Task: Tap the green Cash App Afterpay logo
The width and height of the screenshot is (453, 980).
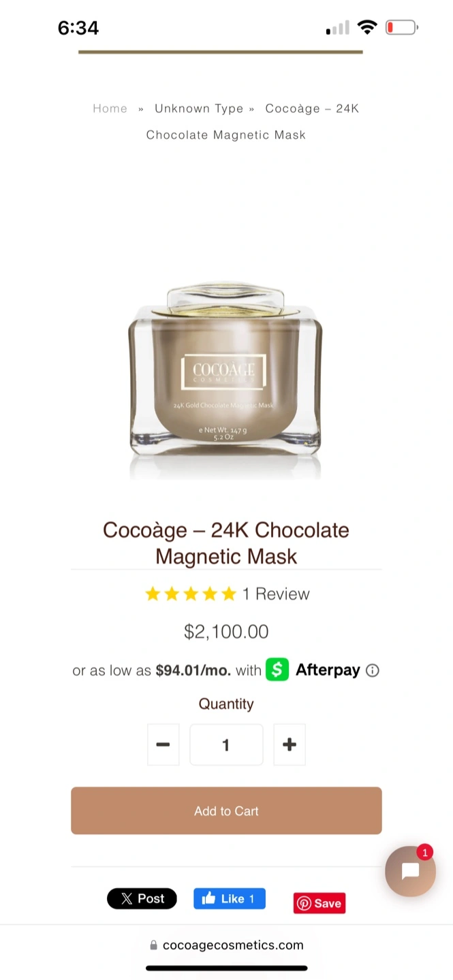Action: (x=277, y=670)
